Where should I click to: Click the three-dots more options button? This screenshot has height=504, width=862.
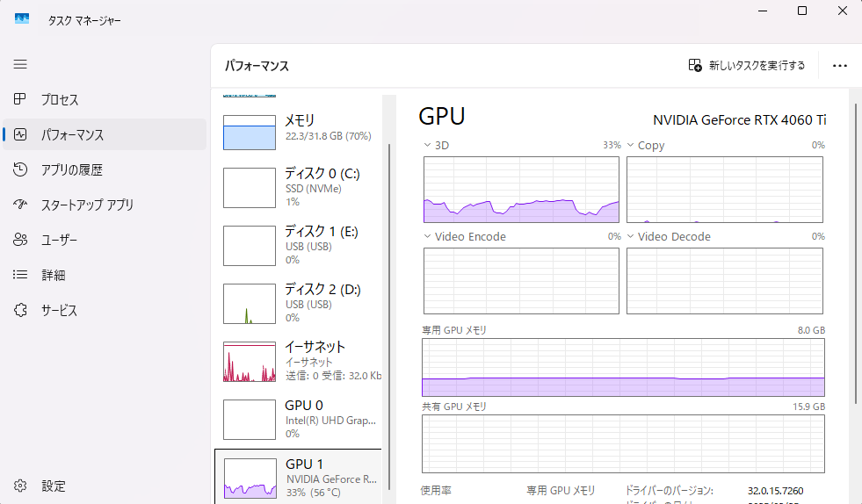pyautogui.click(x=839, y=66)
